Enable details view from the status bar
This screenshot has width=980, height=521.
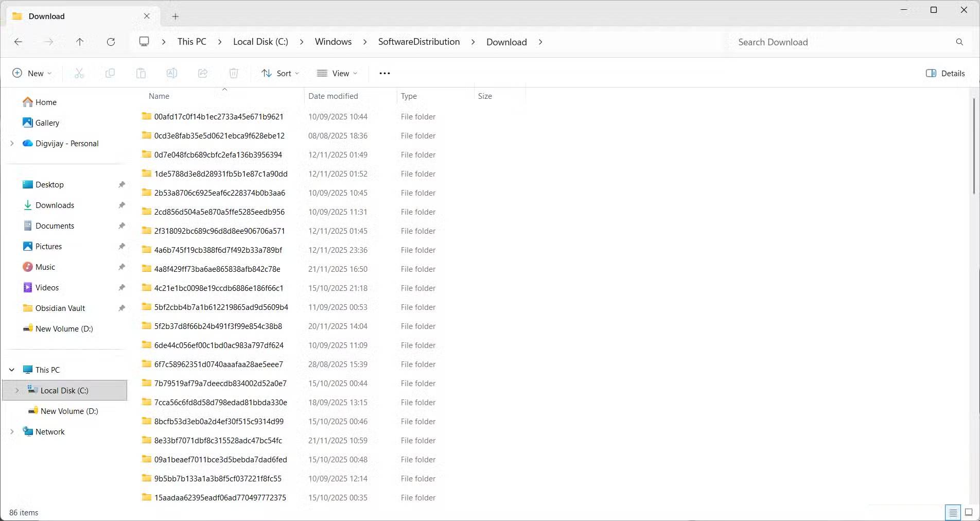pyautogui.click(x=953, y=512)
